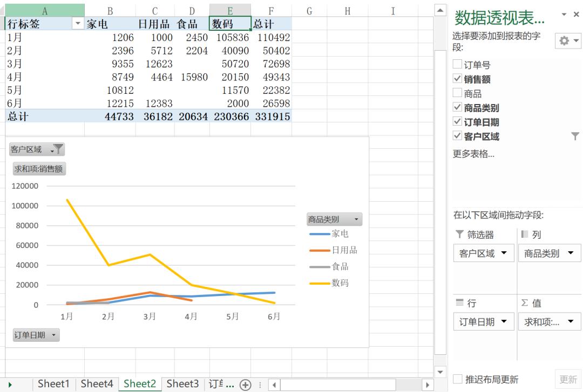The width and height of the screenshot is (583, 392).
Task: Open the 订单日期 dropdown button on chart
Action: tap(36, 335)
